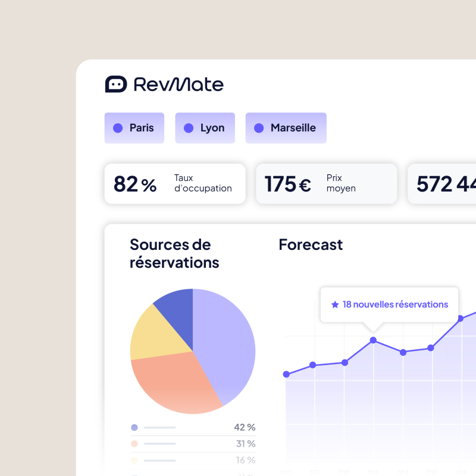Toggle the Paris city filter

[134, 128]
